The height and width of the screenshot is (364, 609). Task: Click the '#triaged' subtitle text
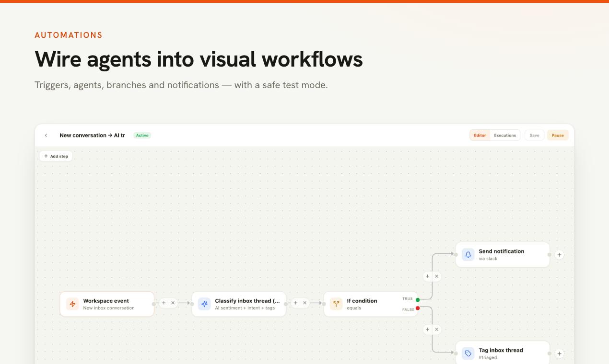tap(488, 358)
